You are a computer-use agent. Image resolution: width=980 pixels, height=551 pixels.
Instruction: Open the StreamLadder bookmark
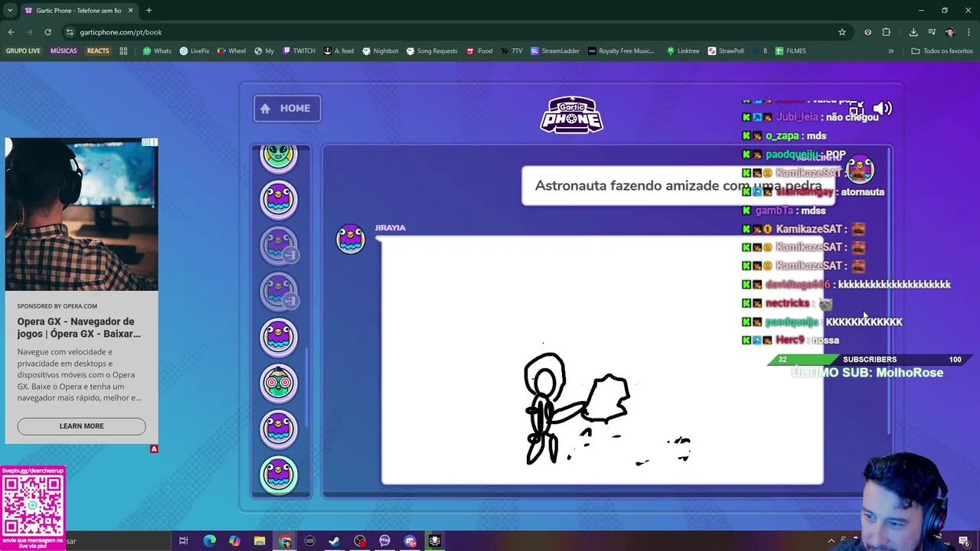pos(555,51)
